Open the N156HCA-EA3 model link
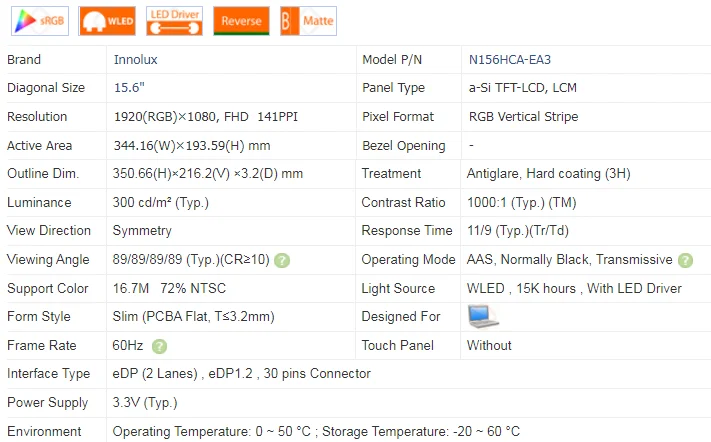711x442 pixels. [x=510, y=59]
